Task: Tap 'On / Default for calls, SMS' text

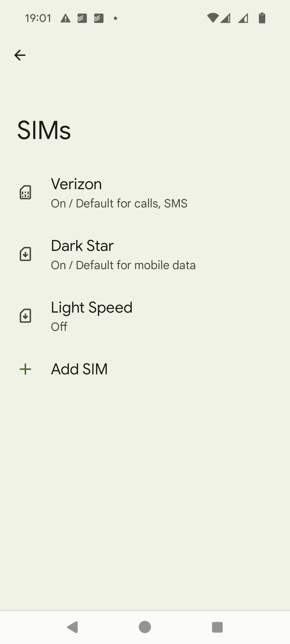Action: 119,204
